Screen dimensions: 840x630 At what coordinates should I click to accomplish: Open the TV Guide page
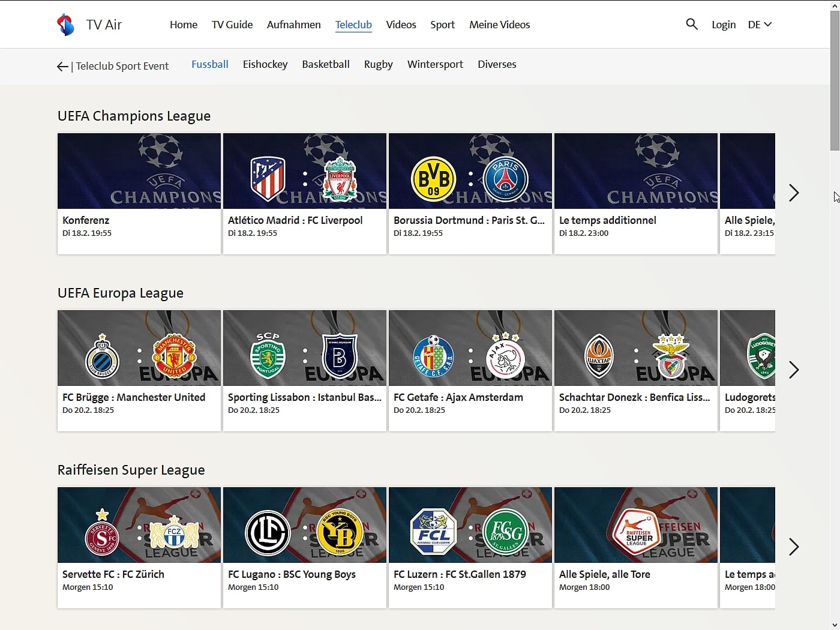(232, 24)
